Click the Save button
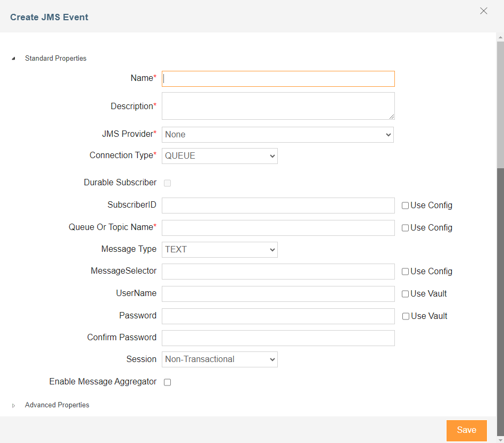 tap(466, 430)
